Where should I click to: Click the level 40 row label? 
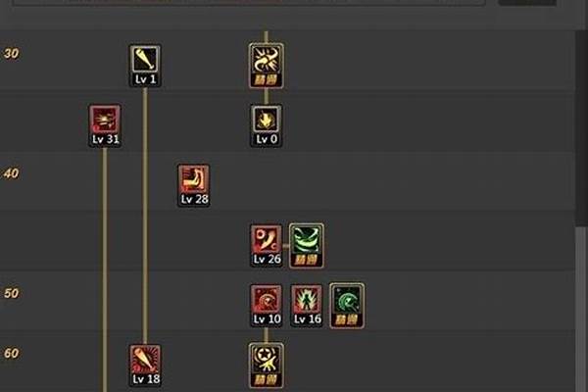[11, 173]
